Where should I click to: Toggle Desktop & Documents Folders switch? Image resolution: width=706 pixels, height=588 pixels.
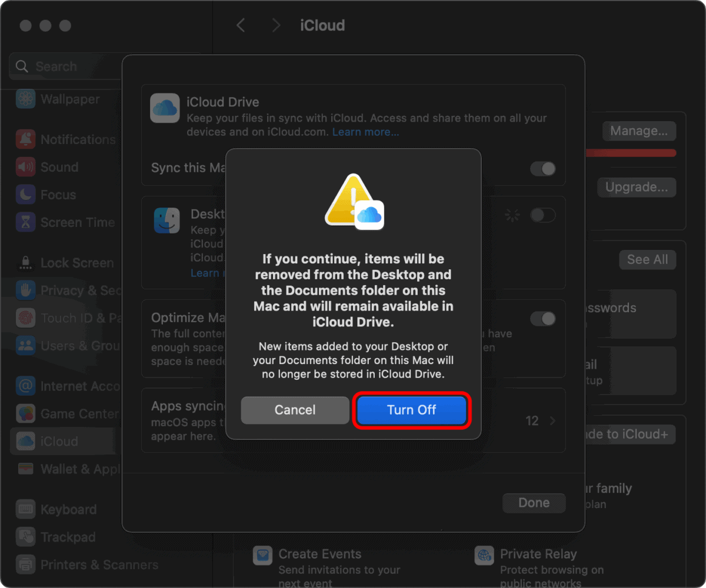[542, 215]
